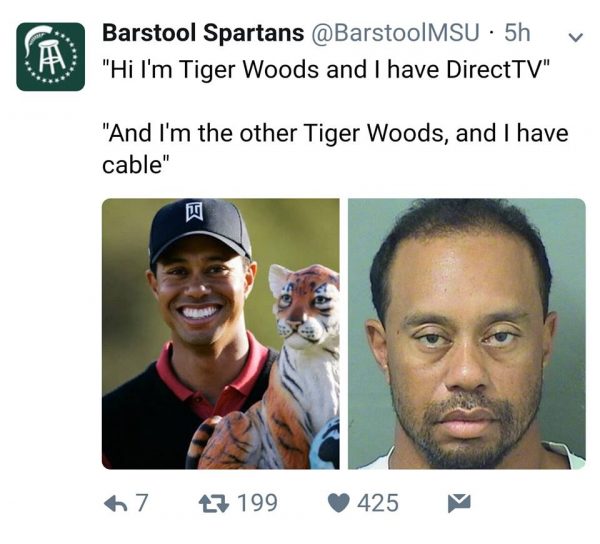Click the logo on the black cap
600x544 pixels.
(x=195, y=212)
